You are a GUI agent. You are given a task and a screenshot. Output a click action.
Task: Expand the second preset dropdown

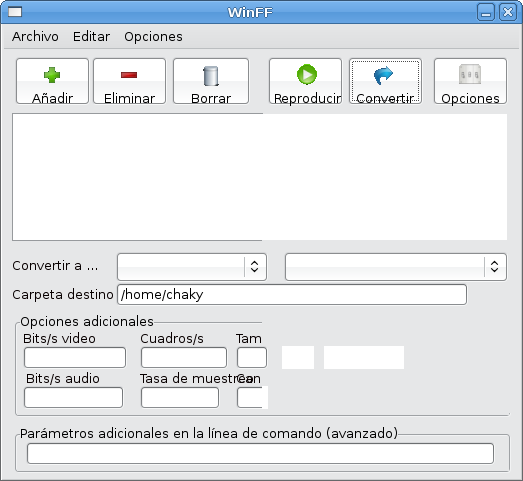click(x=396, y=267)
